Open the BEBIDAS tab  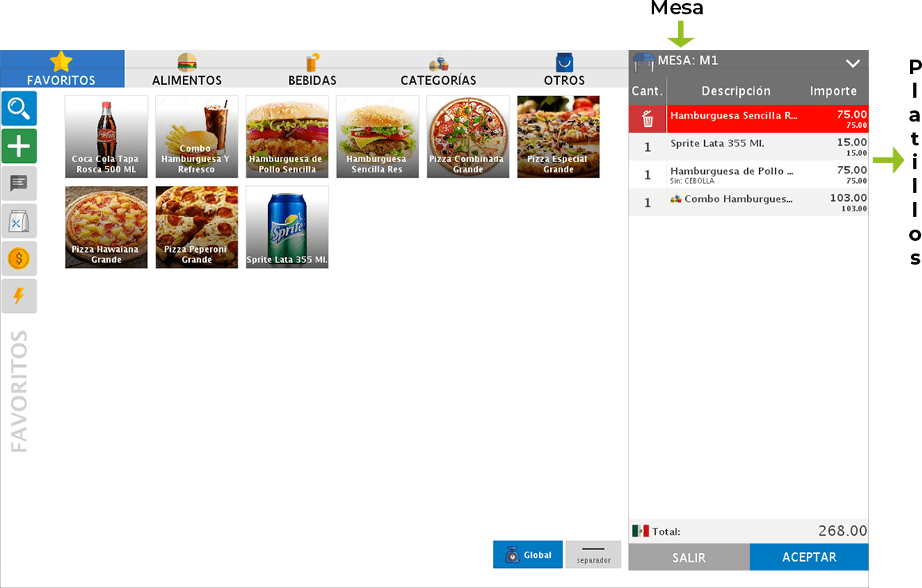point(312,70)
